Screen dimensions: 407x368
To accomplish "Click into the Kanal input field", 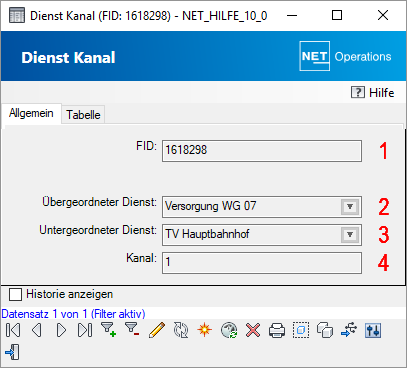I will click(262, 263).
